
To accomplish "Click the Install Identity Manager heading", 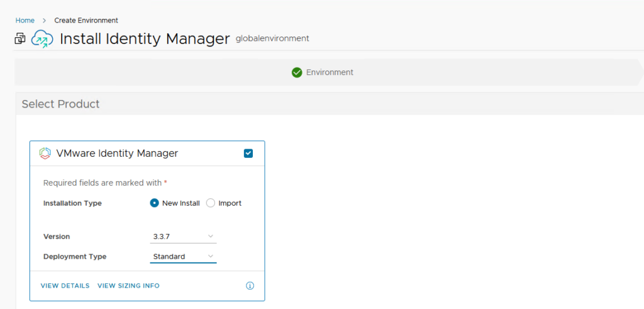I will pyautogui.click(x=145, y=39).
